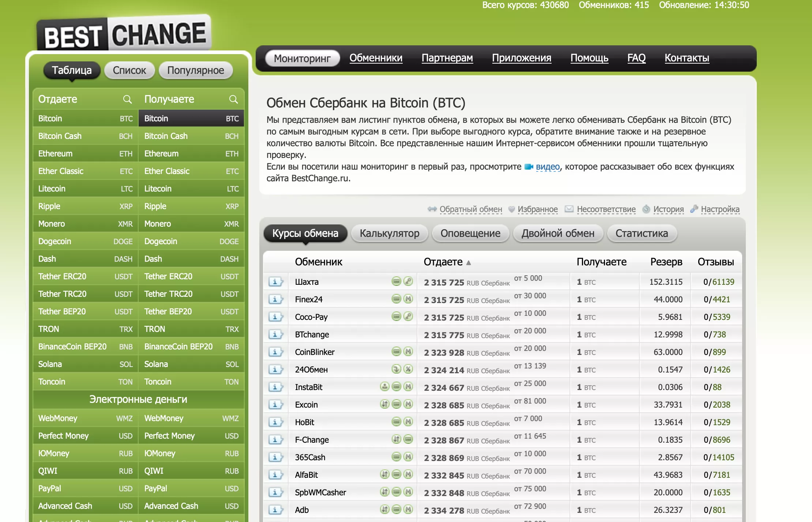Open FAQ in main navigation
The image size is (812, 522).
(x=636, y=58)
